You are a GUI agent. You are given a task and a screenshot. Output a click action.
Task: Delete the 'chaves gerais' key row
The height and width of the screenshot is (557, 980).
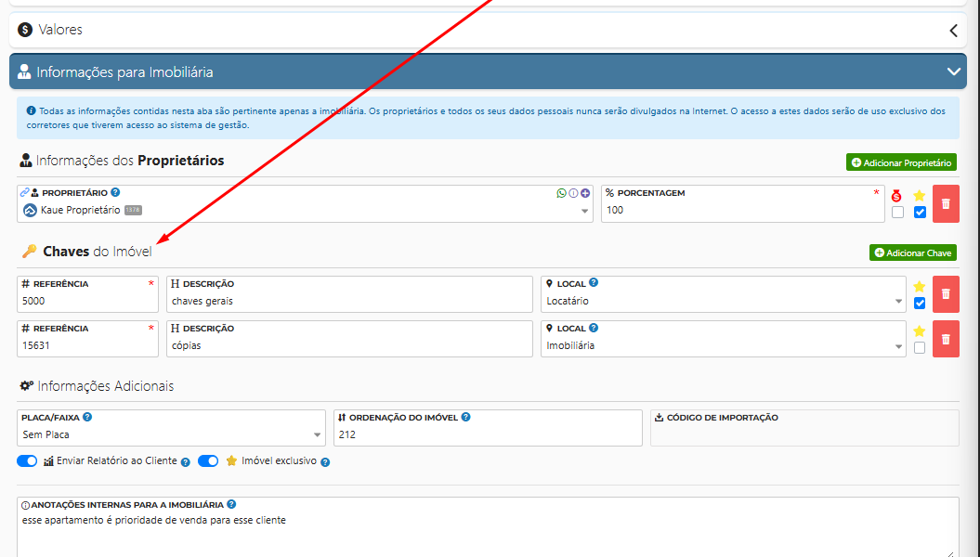click(x=946, y=294)
